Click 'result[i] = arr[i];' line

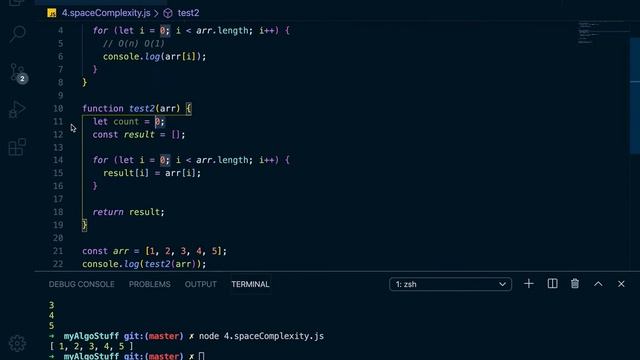152,173
